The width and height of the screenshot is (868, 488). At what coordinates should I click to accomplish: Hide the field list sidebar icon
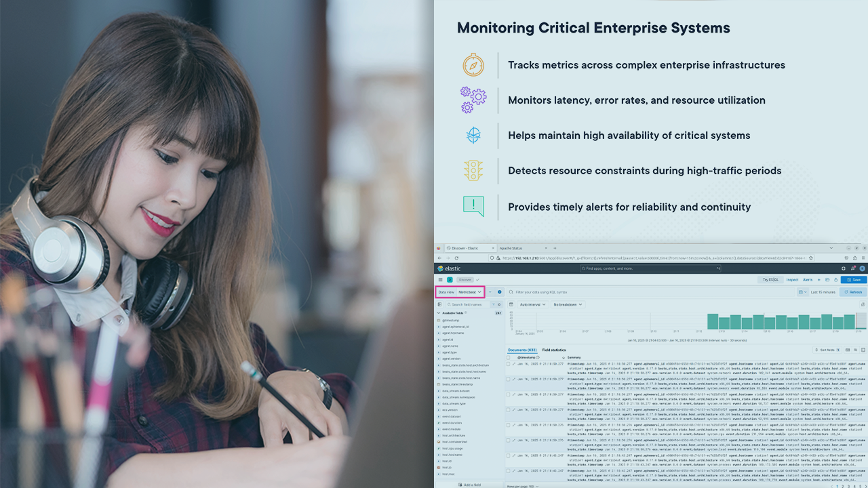click(439, 304)
